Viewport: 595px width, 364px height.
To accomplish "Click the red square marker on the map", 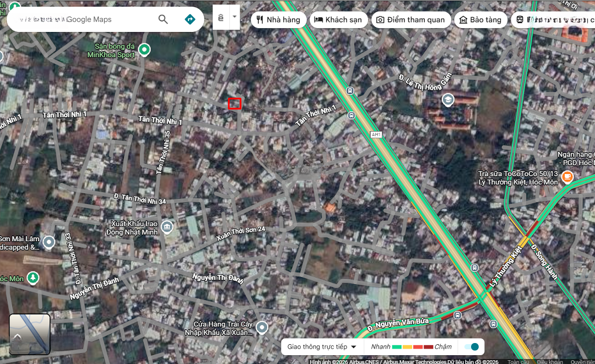I will [235, 104].
